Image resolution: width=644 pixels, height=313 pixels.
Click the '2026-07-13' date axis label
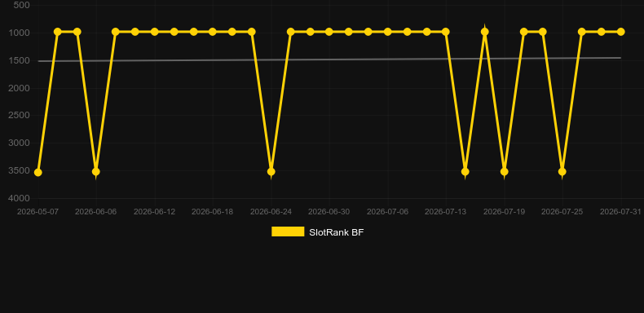point(446,212)
